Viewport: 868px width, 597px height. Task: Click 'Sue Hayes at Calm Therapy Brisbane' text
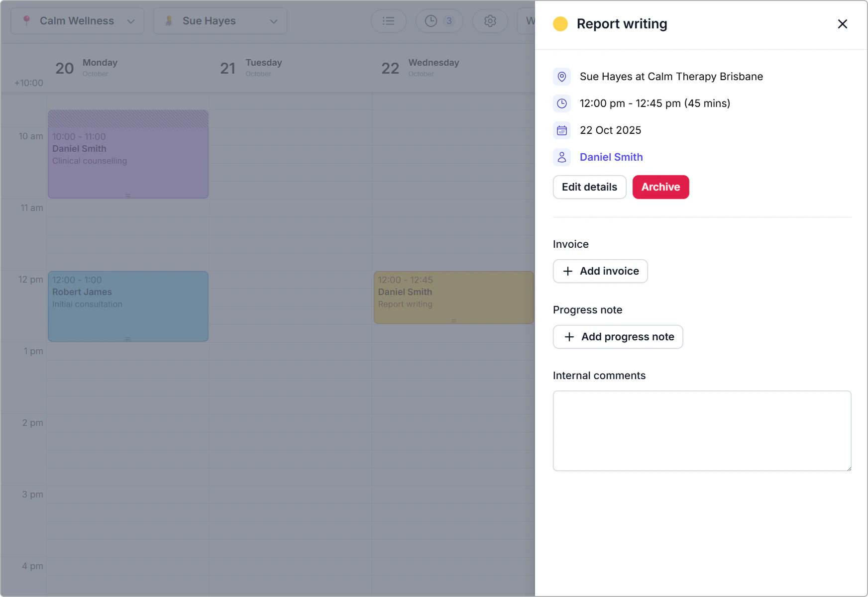[671, 77]
